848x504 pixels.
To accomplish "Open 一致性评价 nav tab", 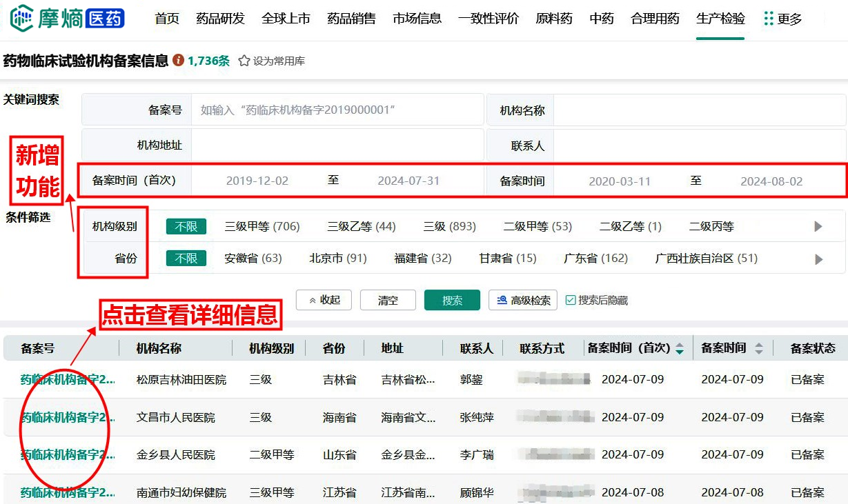I will point(489,19).
